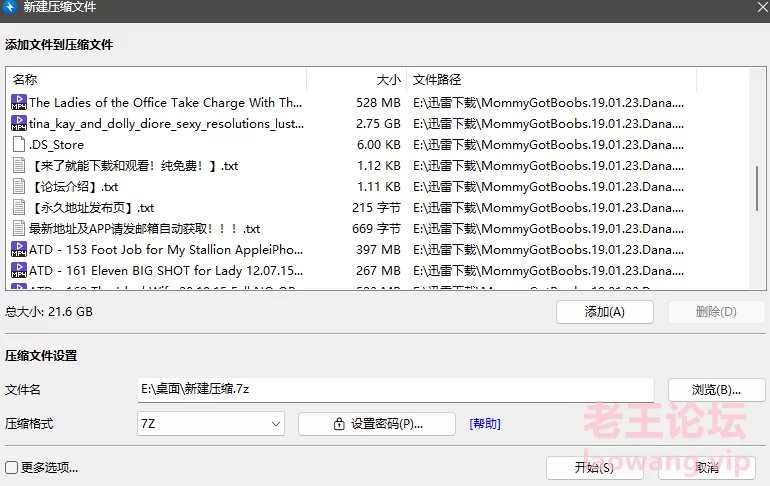Select the 【永久地址发布页】.txt file name
Viewport: 770px width, 486px height.
coord(92,208)
